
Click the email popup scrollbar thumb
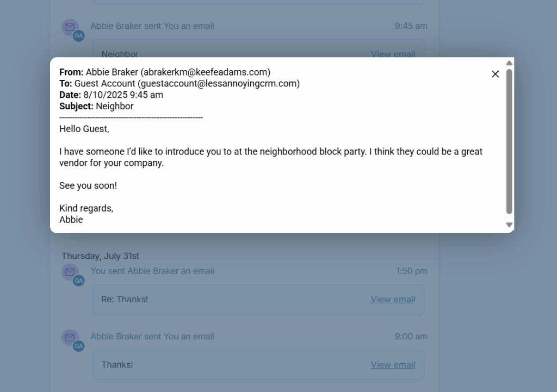tap(509, 141)
